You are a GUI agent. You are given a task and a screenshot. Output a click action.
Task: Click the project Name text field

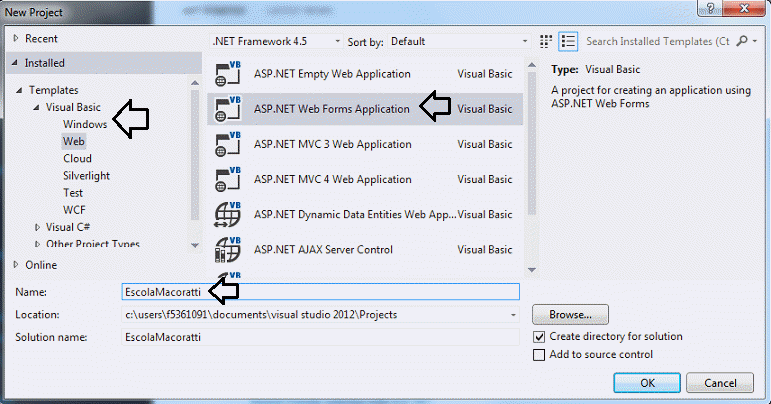320,291
